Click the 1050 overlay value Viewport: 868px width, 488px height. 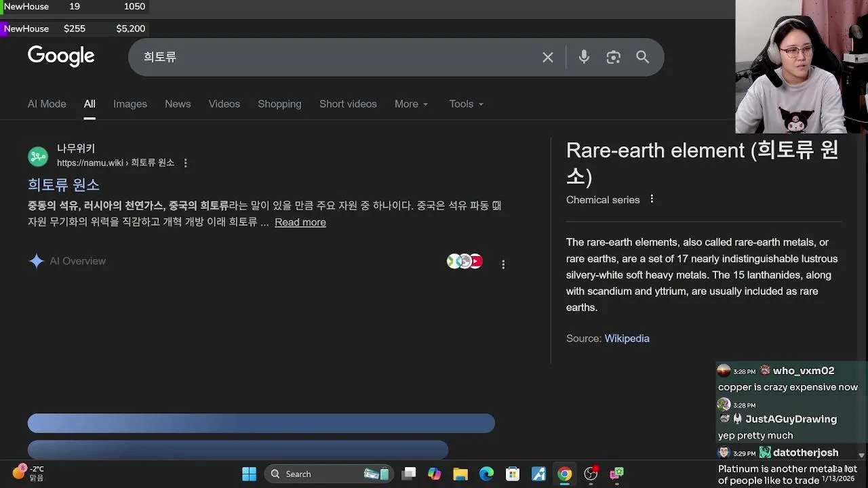click(134, 6)
